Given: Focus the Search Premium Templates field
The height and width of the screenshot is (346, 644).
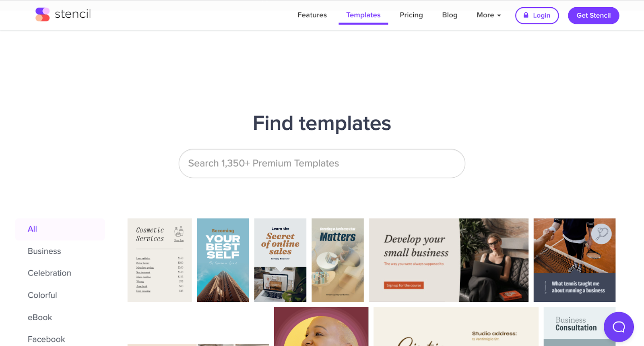Looking at the screenshot, I should pyautogui.click(x=322, y=164).
